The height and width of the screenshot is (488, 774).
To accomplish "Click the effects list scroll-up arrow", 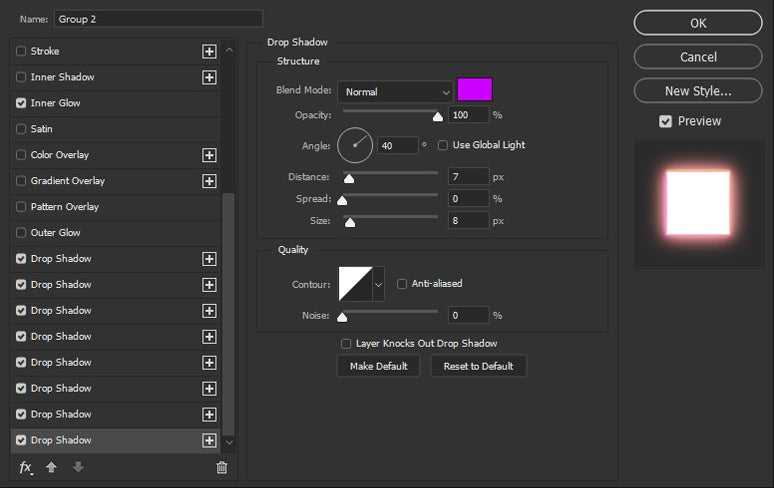I will [x=229, y=50].
